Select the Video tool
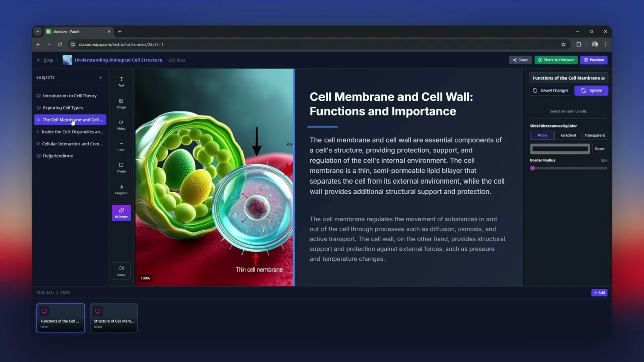 (x=121, y=125)
